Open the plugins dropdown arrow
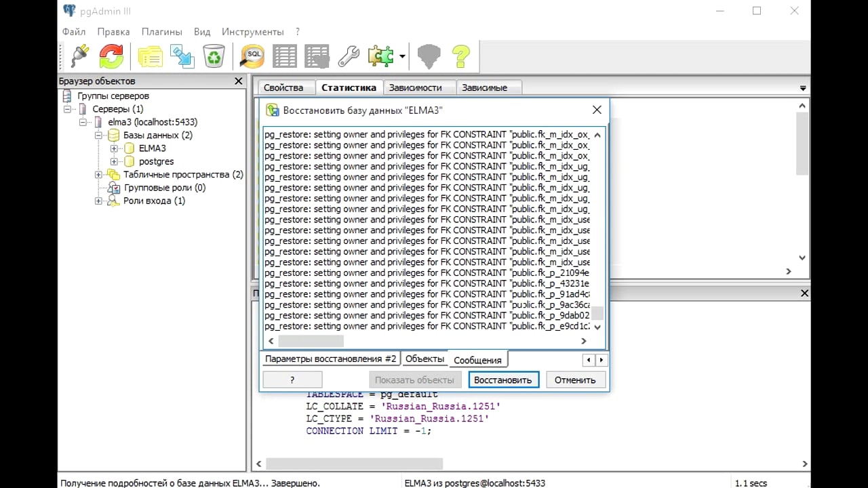868x488 pixels. click(x=402, y=56)
